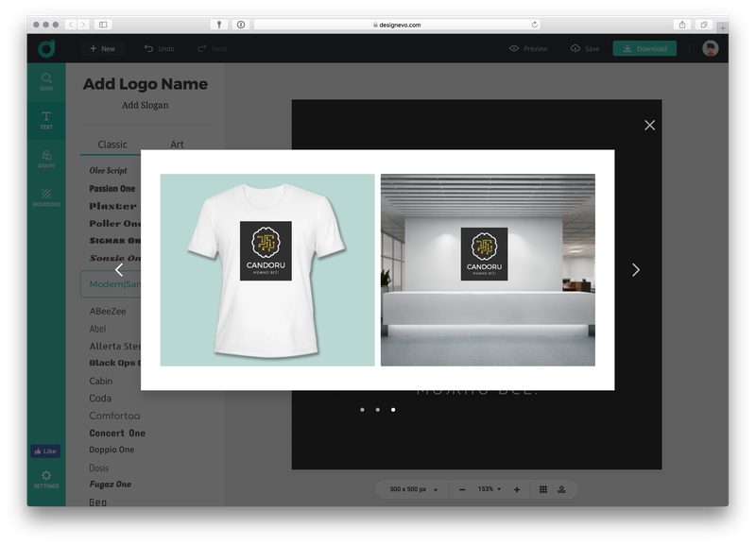The height and width of the screenshot is (545, 756).
Task: Go to the previous preview slide
Action: pos(119,270)
